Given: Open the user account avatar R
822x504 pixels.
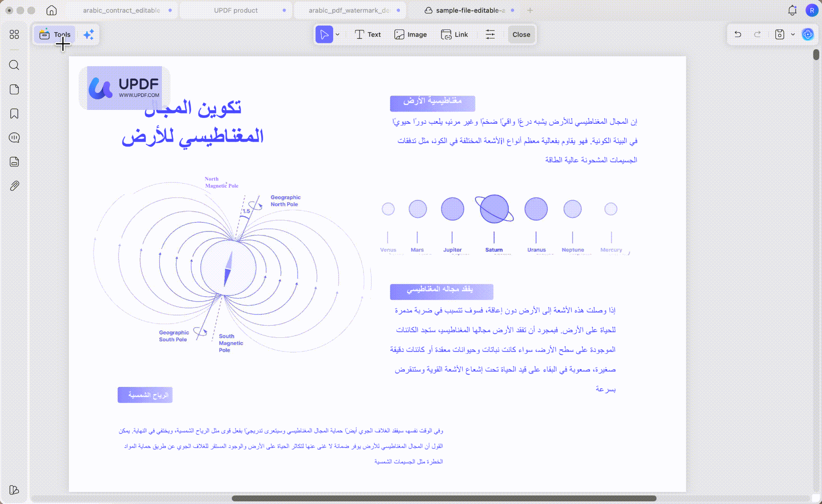Looking at the screenshot, I should tap(812, 10).
